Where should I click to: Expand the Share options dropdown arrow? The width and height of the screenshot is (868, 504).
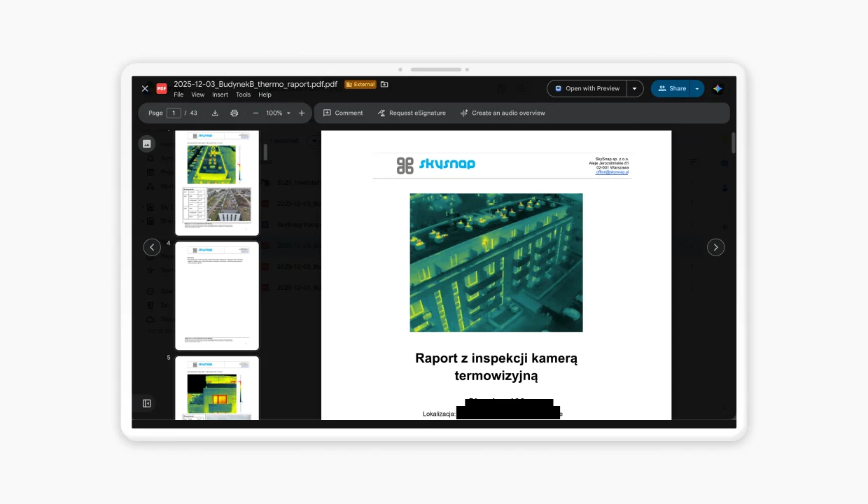coord(697,89)
